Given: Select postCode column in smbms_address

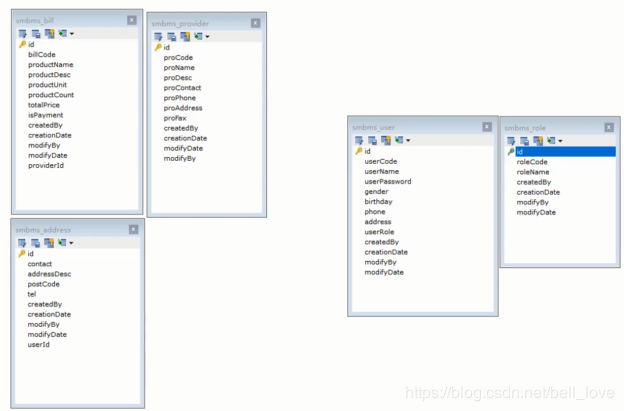Looking at the screenshot, I should (43, 284).
